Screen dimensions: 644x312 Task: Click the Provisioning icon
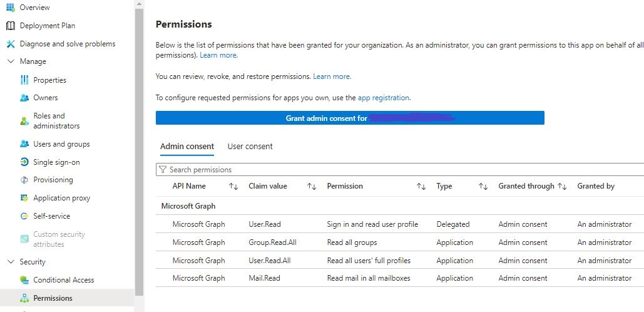point(24,180)
